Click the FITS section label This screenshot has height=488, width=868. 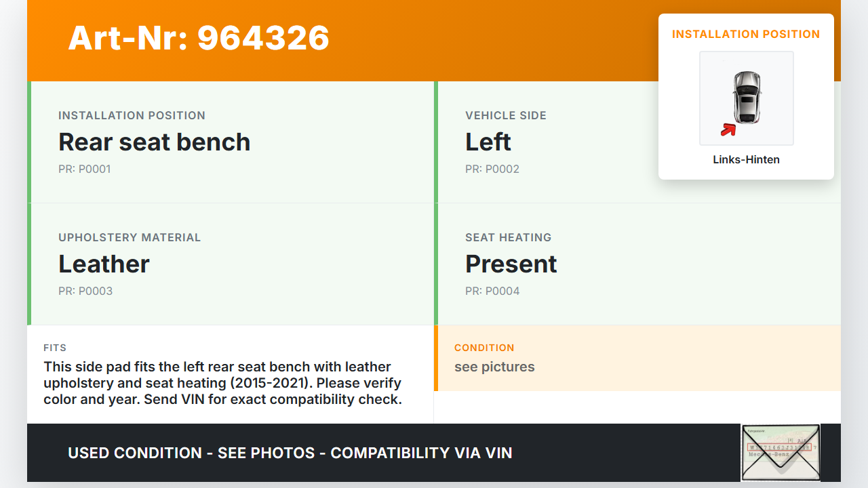tap(55, 348)
